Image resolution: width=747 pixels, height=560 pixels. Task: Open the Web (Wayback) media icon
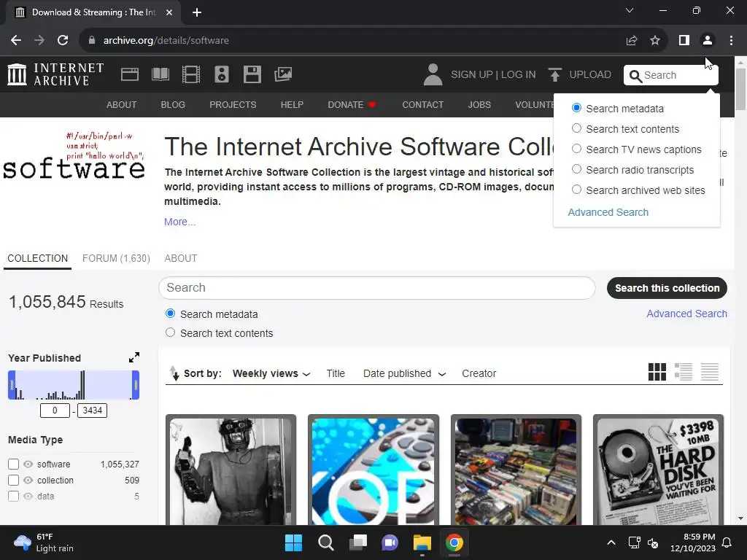coord(130,75)
